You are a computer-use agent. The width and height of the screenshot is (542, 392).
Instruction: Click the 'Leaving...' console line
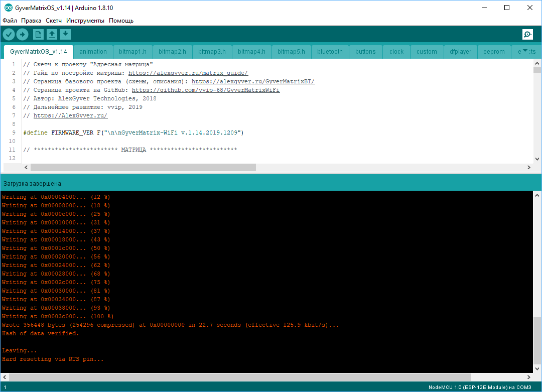pyautogui.click(x=20, y=350)
